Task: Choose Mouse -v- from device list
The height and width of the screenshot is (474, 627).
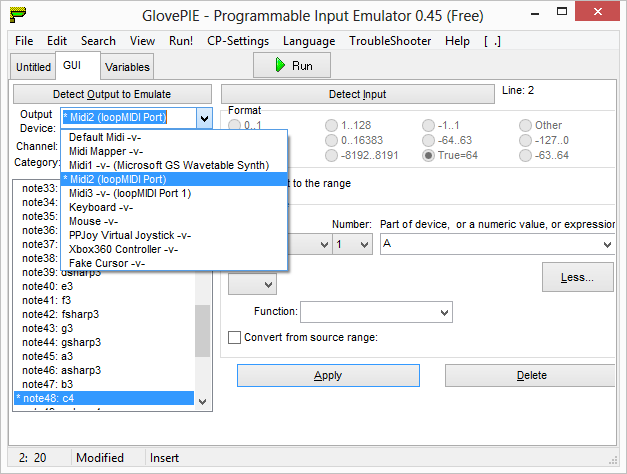Action: (174, 221)
